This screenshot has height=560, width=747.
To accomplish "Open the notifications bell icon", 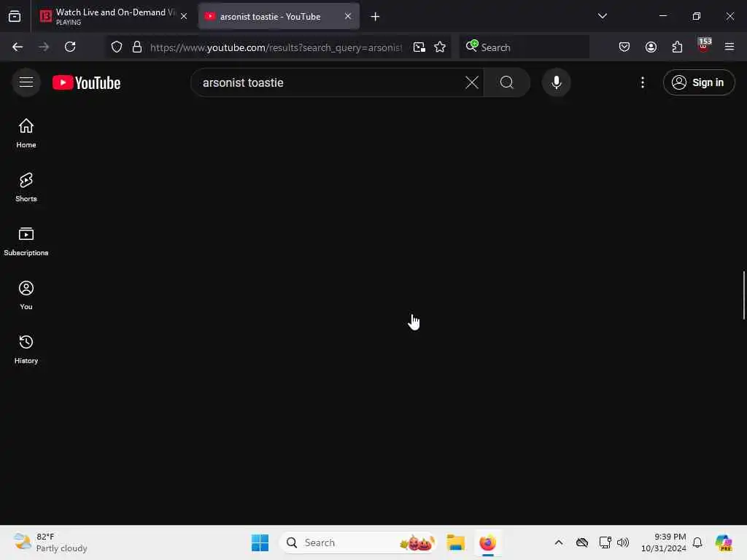I will [x=697, y=542].
